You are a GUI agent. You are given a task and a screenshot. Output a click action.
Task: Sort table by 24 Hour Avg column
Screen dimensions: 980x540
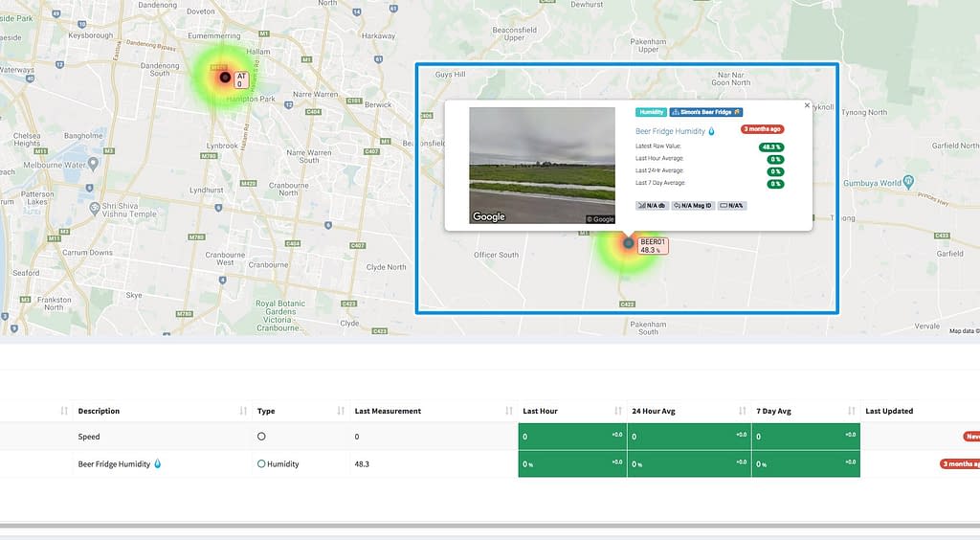(689, 411)
